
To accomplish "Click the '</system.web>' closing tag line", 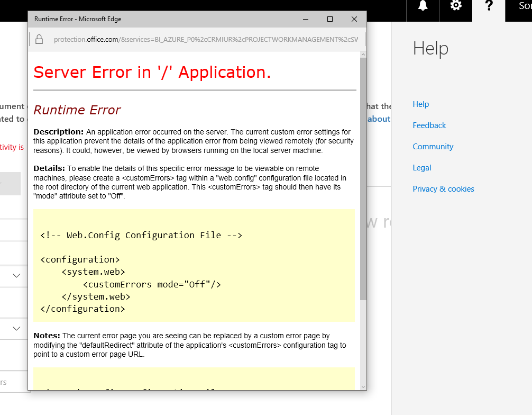I will (x=96, y=296).
